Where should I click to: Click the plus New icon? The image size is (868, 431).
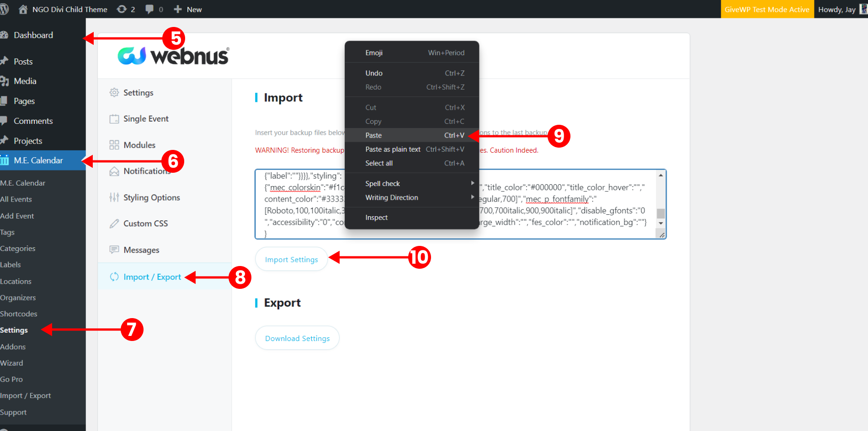[x=178, y=9]
